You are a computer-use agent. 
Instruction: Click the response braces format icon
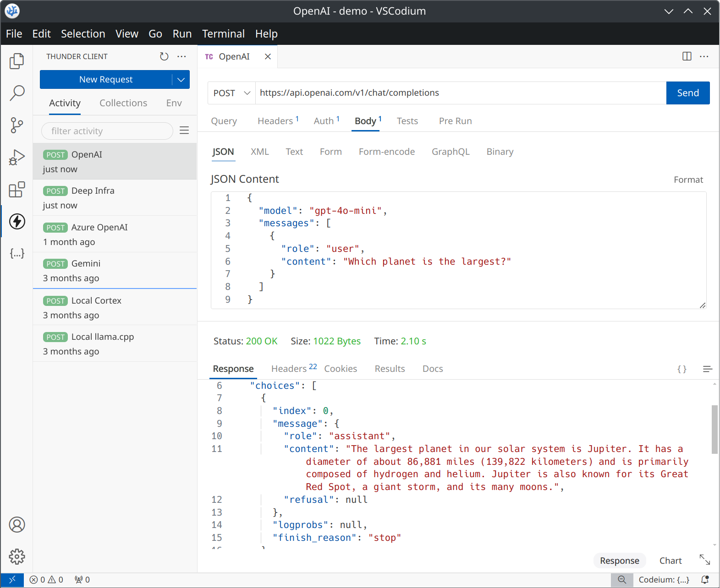click(x=682, y=369)
